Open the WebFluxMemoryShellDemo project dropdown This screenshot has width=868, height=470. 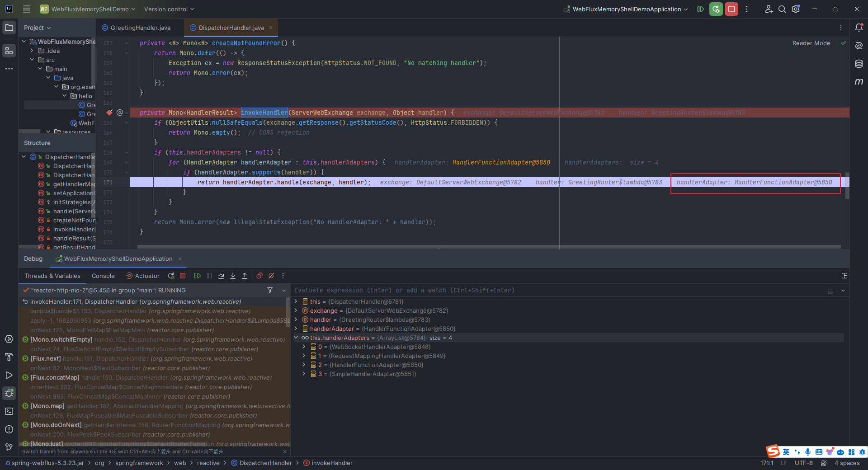pos(87,9)
